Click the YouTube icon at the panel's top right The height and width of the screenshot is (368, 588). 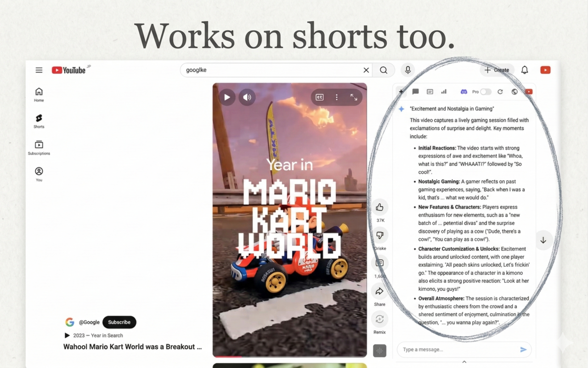click(529, 92)
